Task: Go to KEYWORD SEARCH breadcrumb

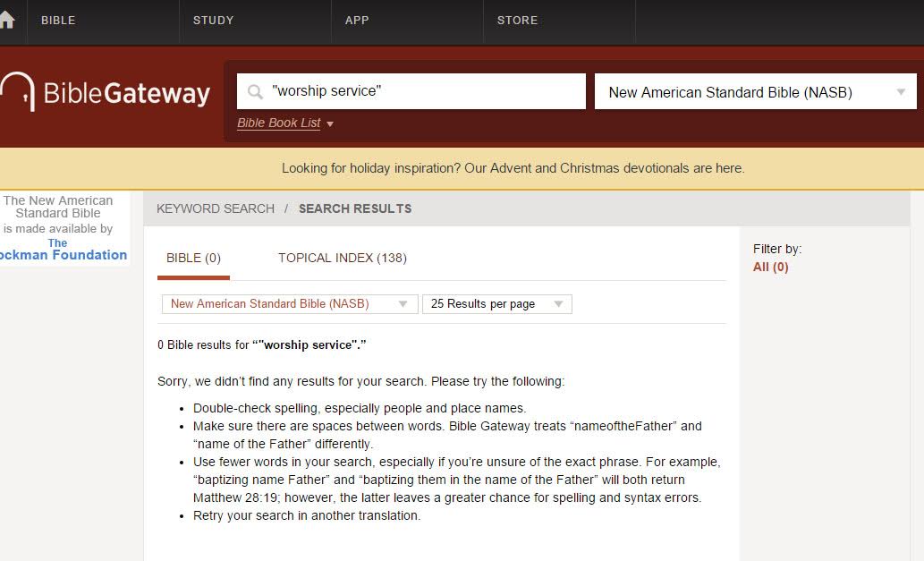Action: [x=216, y=208]
